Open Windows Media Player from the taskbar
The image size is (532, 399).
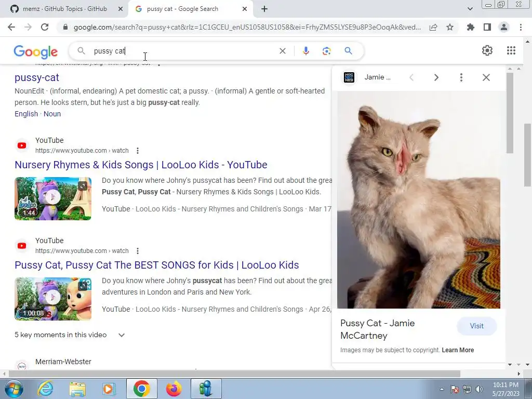point(109,389)
